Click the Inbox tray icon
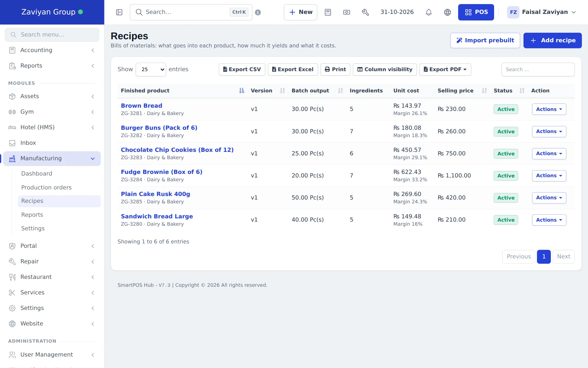The width and height of the screenshot is (588, 368). 12,143
